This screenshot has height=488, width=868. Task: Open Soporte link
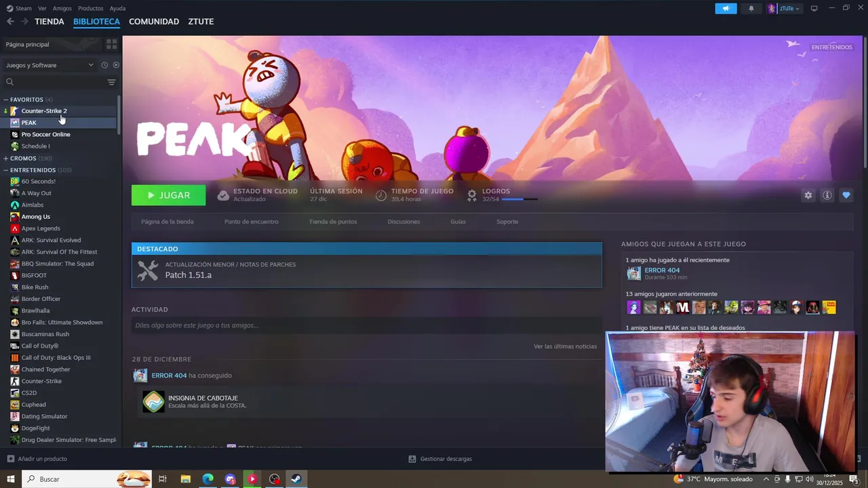507,222
